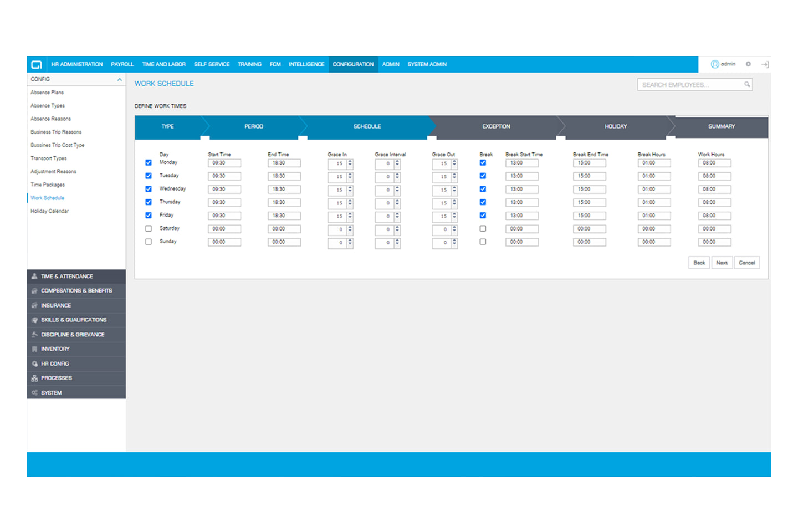The image size is (798, 532).
Task: Open the settings gear icon
Action: pyautogui.click(x=748, y=64)
